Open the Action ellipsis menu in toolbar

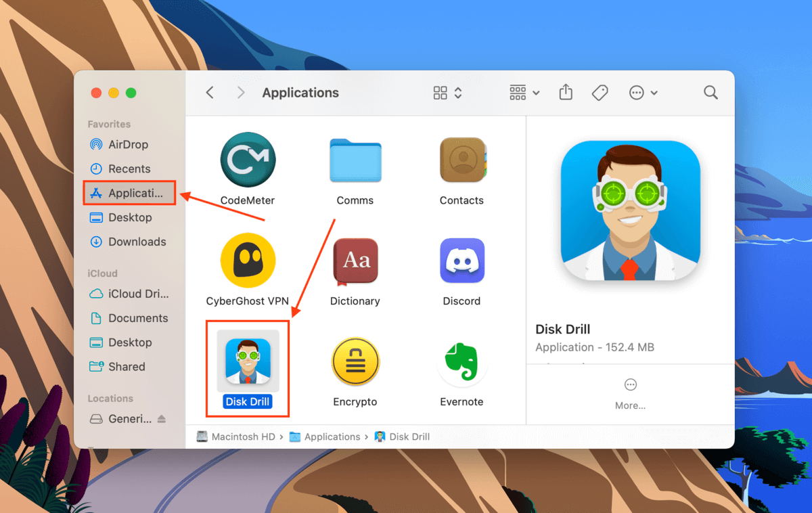click(643, 93)
